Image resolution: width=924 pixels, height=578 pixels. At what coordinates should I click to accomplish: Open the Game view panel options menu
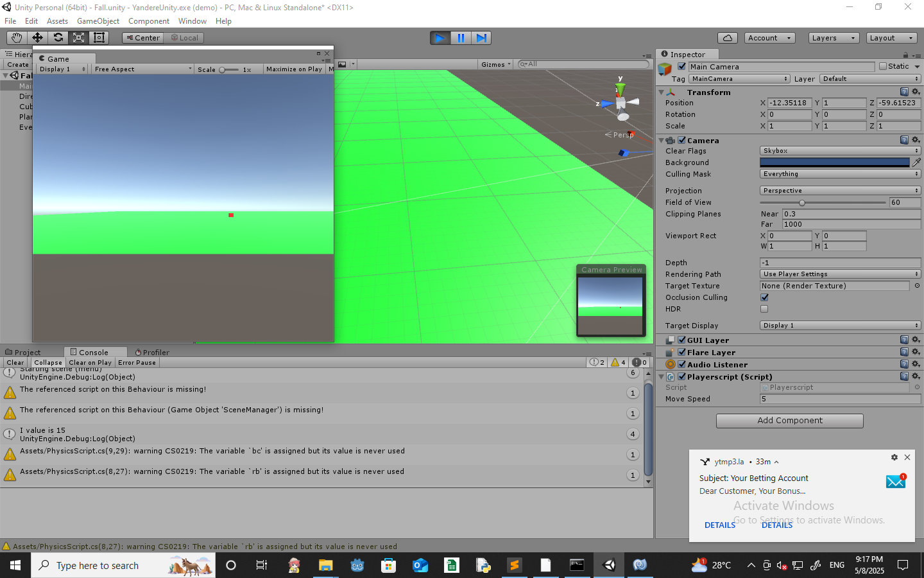coord(327,61)
